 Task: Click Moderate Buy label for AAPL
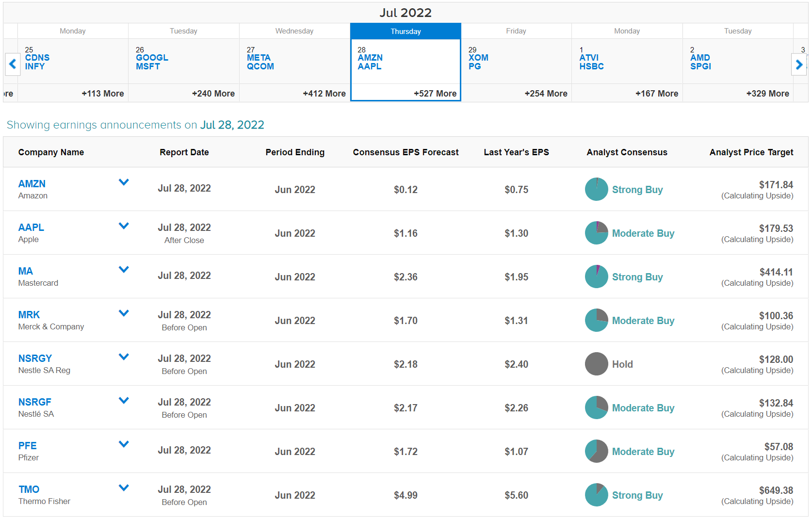tap(643, 233)
